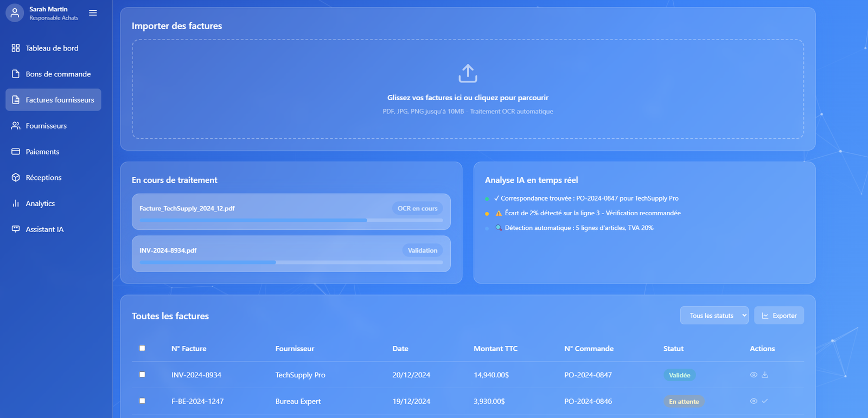The image size is (868, 418).
Task: Approve invoice F-BE-2024-1247 with checkmark icon
Action: pyautogui.click(x=765, y=401)
